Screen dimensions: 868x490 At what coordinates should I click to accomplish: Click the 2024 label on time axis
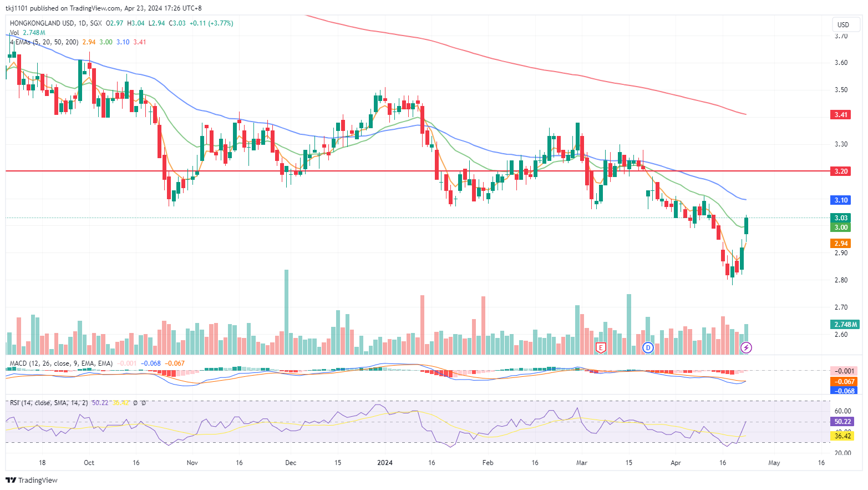point(384,463)
